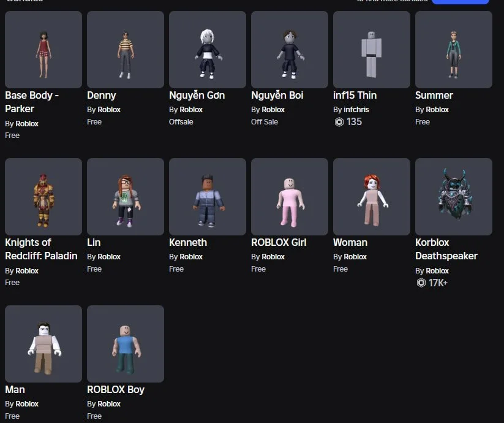504x423 pixels.
Task: Click the 'Man' title link
Action: [x=15, y=389]
